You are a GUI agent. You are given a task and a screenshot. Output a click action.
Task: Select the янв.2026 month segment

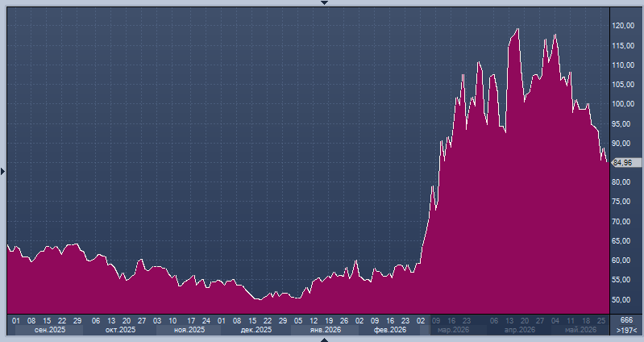326,330
